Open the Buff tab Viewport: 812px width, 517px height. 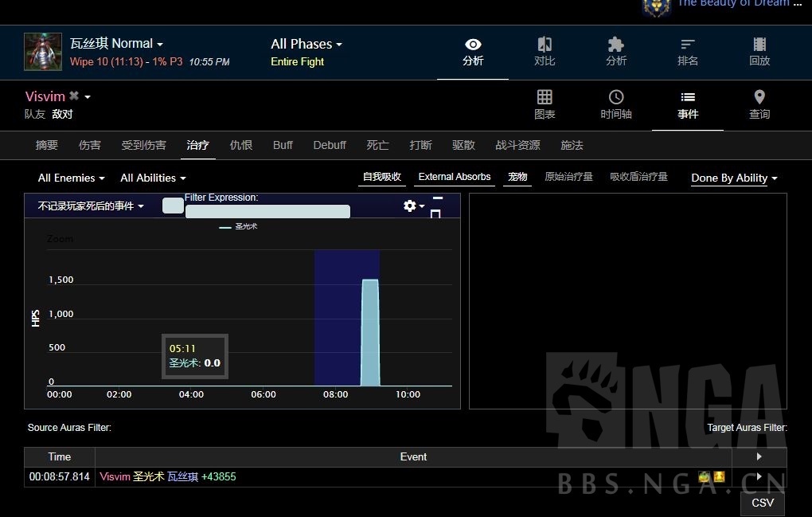tap(283, 145)
